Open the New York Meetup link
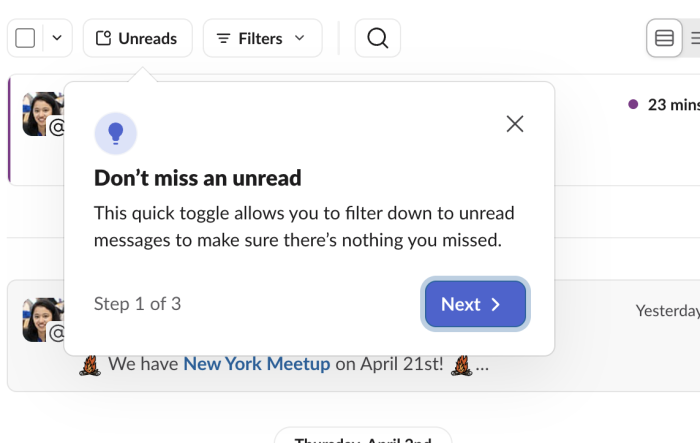700x443 pixels. (256, 364)
